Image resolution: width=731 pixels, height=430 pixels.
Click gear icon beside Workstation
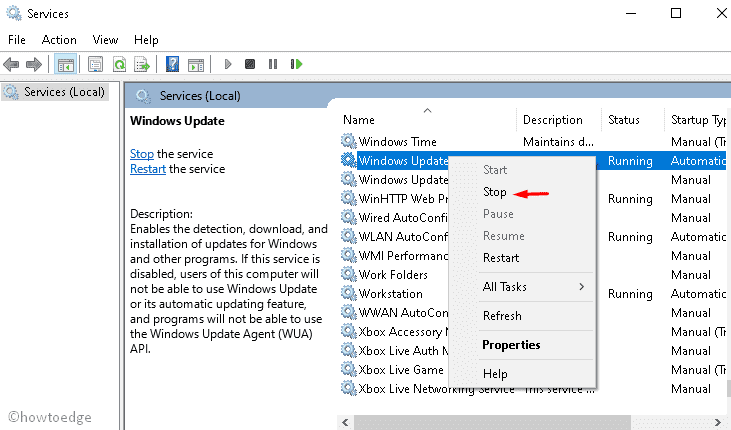(x=348, y=293)
